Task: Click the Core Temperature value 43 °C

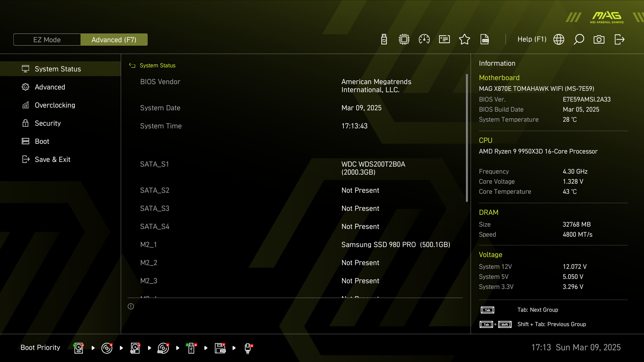Action: point(570,192)
